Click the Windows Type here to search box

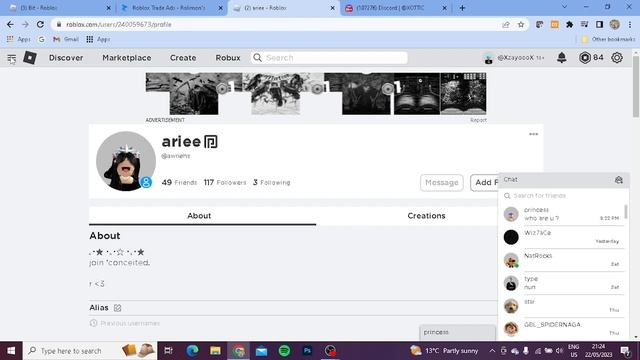(90, 351)
